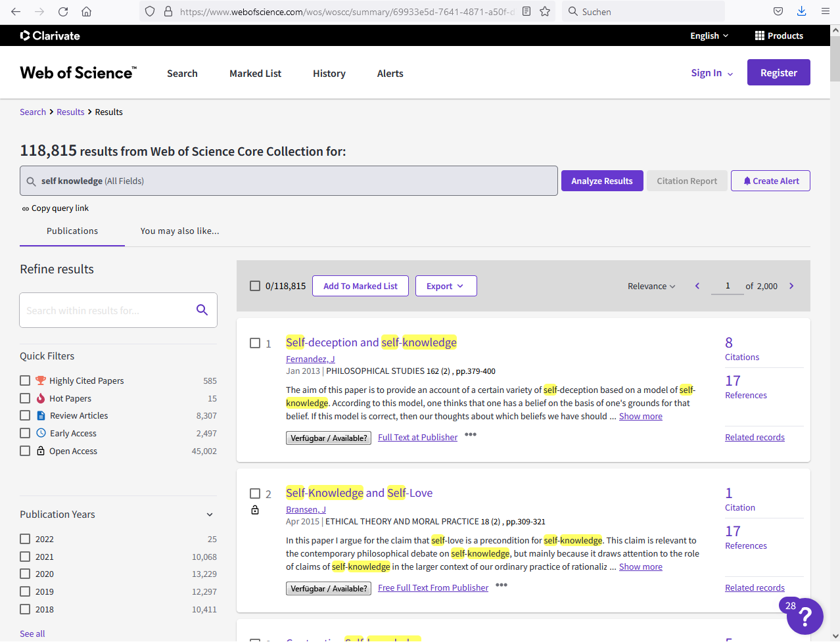Enable the Hot Papers filter
The width and height of the screenshot is (840, 642).
pos(25,398)
